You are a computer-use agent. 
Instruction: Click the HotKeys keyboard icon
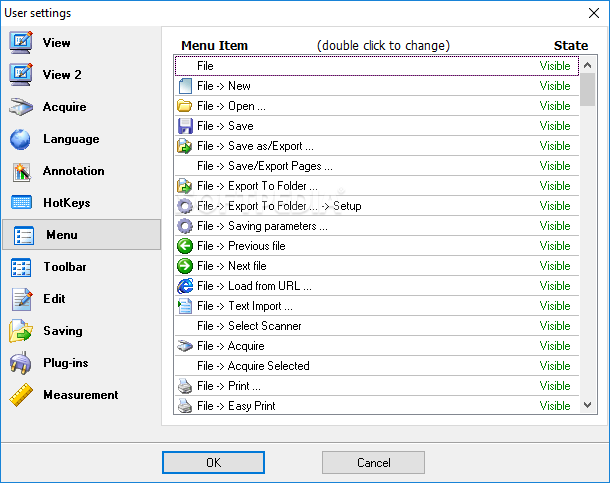tap(22, 203)
